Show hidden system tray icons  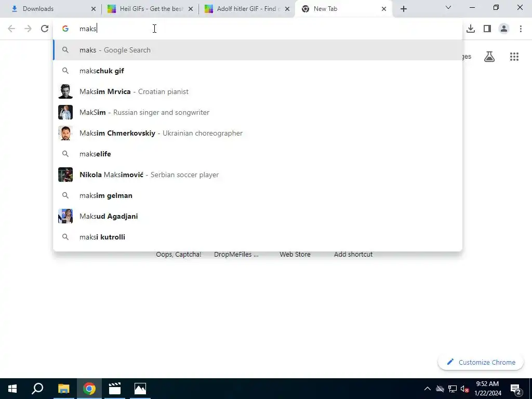[428, 389]
